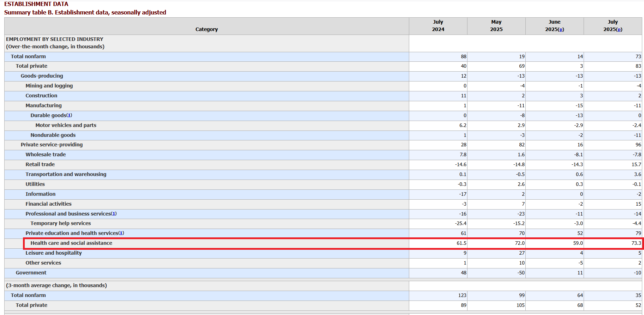Click the Over-the-month change subheading
Viewport: 644px width, 315px height.
pyautogui.click(x=55, y=47)
